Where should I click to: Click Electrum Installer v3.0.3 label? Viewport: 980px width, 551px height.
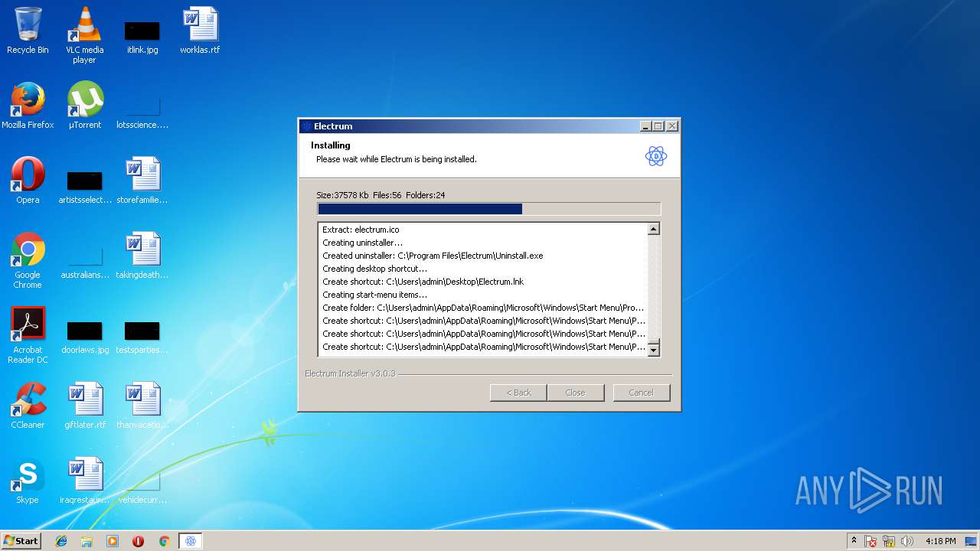(350, 373)
